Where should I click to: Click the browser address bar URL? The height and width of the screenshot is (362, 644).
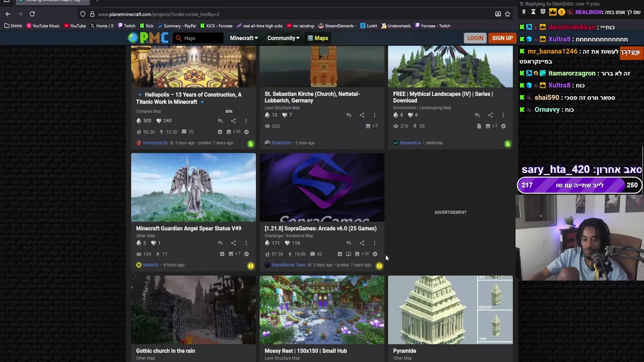158,14
